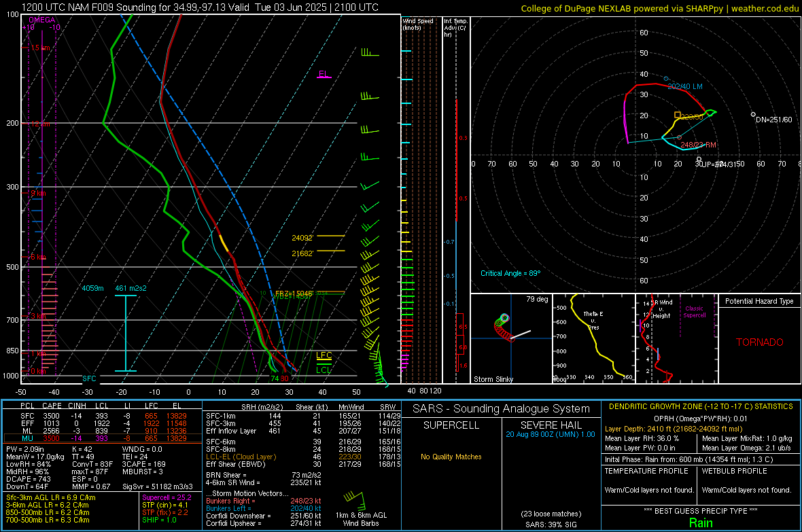
Task: Select the ML parcel row label
Action: [27, 431]
